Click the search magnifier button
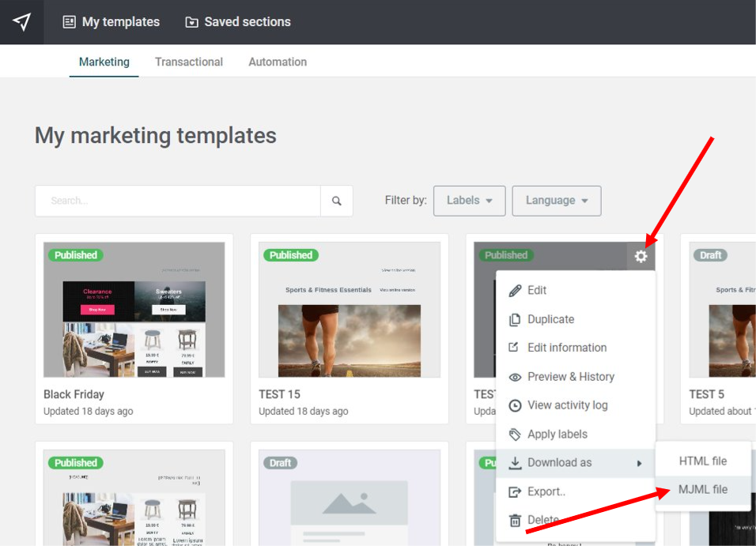 click(337, 201)
